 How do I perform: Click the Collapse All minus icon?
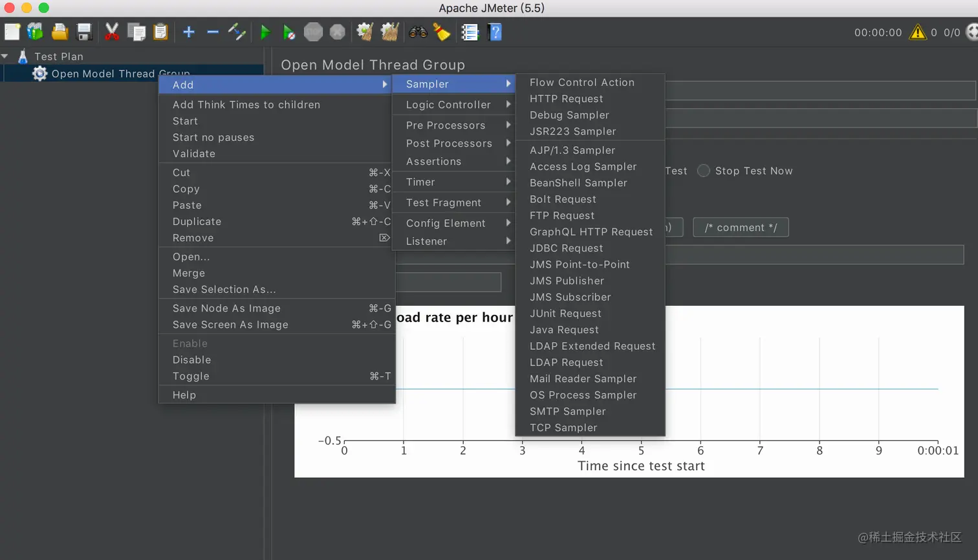pyautogui.click(x=213, y=32)
